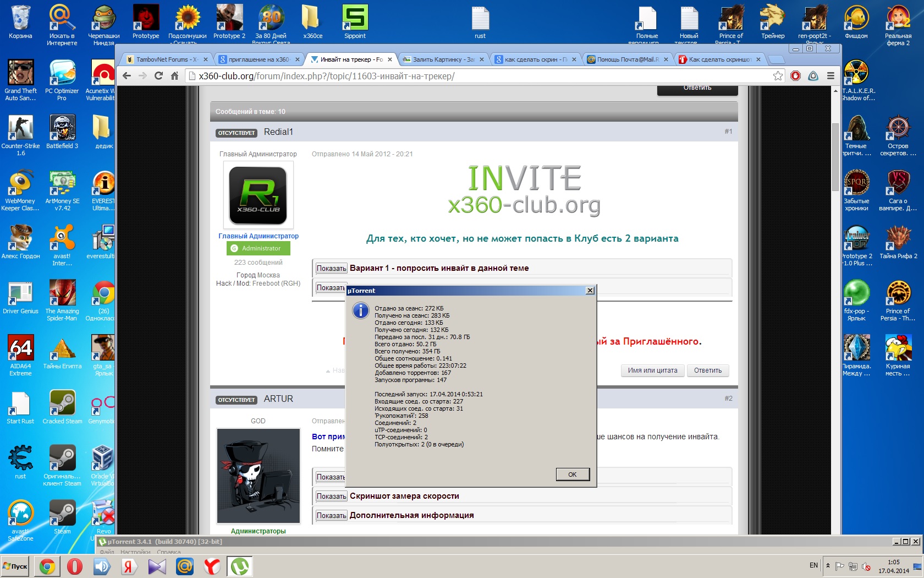Expand Показать for Дополнительная информация
This screenshot has width=924, height=578.
click(x=331, y=516)
